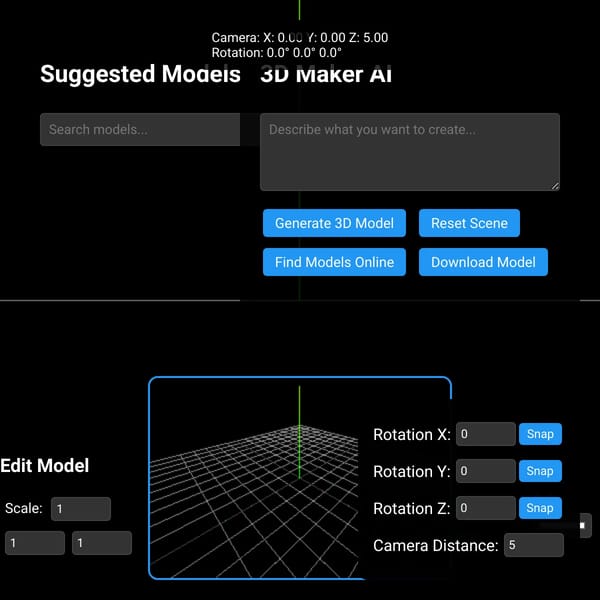Snap the Rotation X value
The image size is (600, 600).
click(x=540, y=434)
